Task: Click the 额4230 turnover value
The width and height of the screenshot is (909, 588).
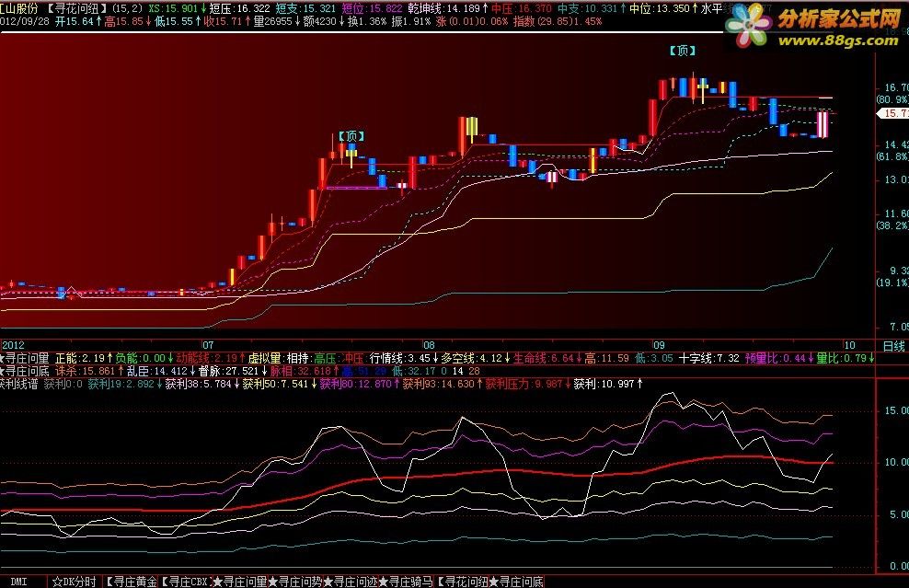Action: coord(324,21)
